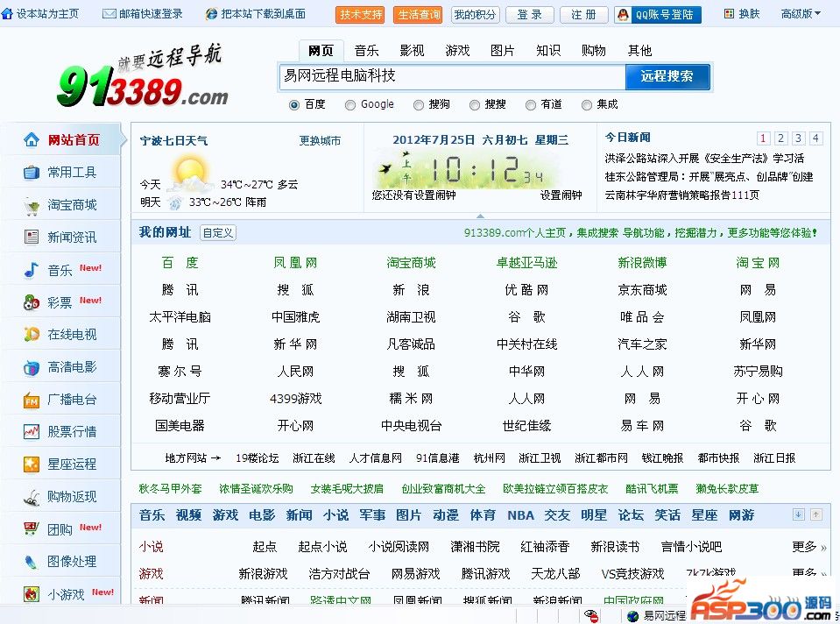Click the 登录 button
The height and width of the screenshot is (624, 840).
[x=530, y=15]
